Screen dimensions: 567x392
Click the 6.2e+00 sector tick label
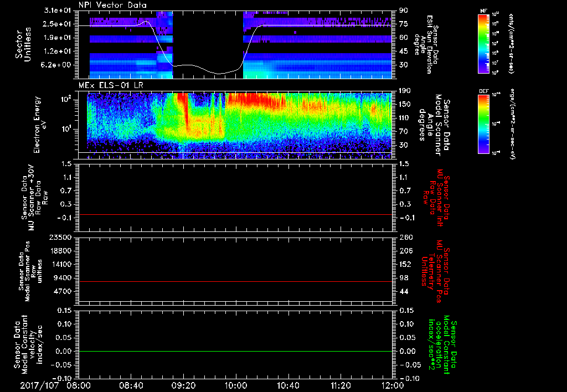point(57,65)
